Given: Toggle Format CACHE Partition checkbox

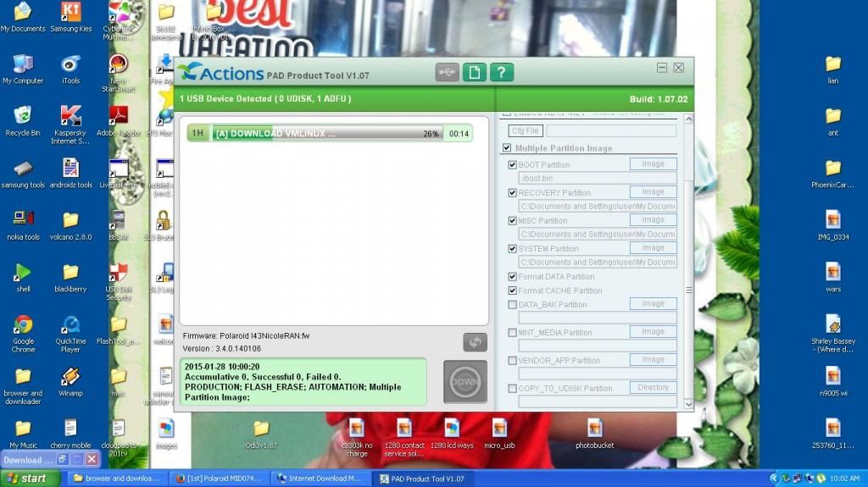Looking at the screenshot, I should (x=512, y=290).
